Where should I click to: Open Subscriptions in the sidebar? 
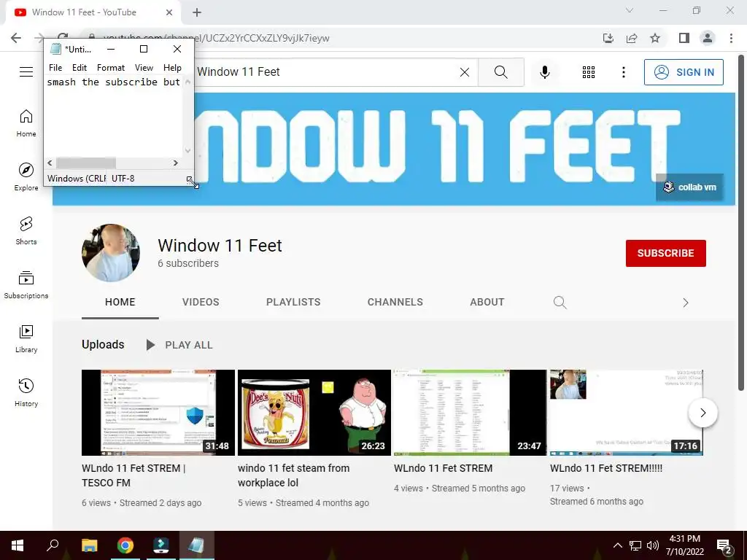(26, 285)
